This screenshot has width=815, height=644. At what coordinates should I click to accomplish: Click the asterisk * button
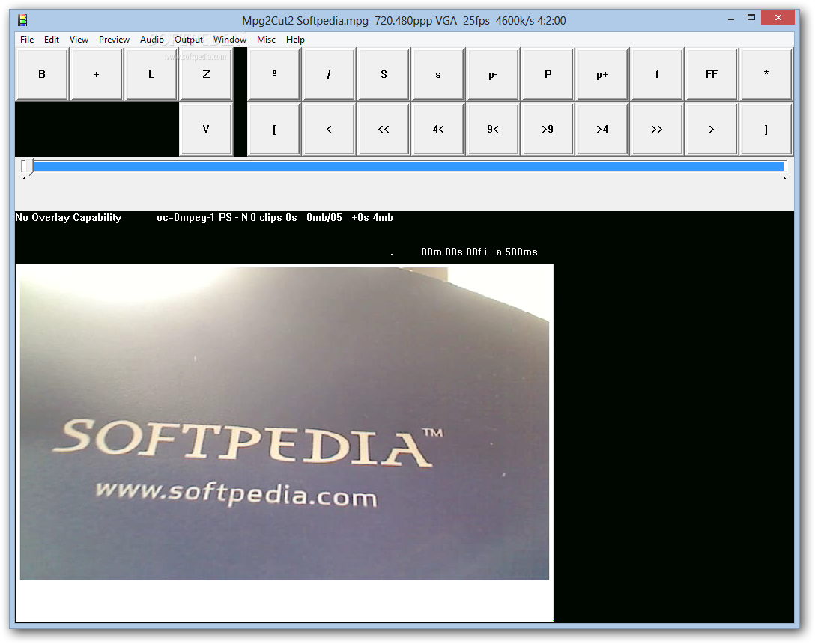[766, 74]
